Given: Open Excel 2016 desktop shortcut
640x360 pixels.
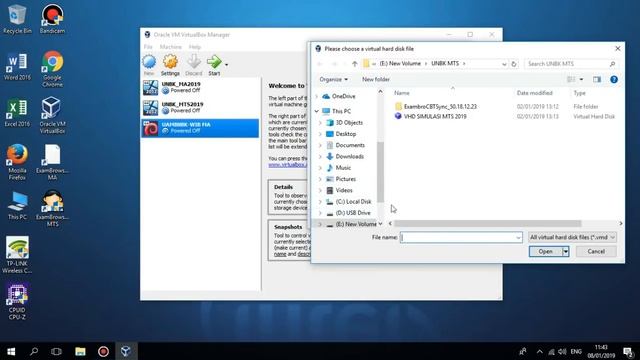Looking at the screenshot, I should (17, 112).
